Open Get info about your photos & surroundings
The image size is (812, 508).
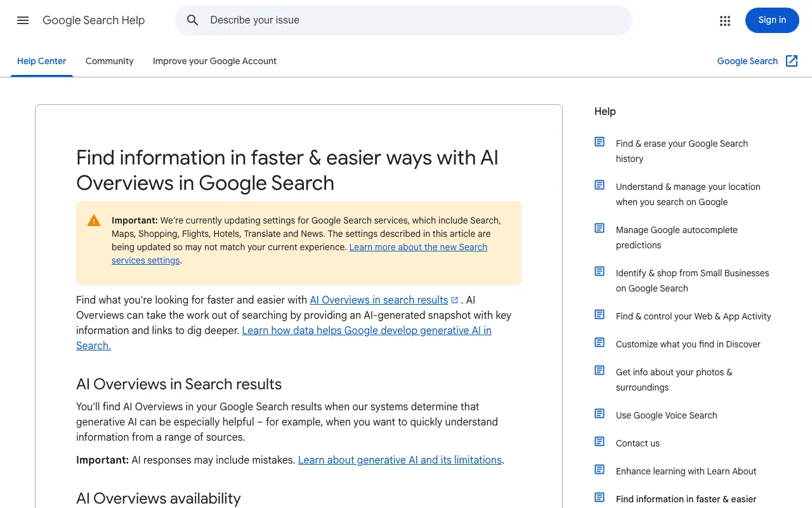pyautogui.click(x=674, y=380)
